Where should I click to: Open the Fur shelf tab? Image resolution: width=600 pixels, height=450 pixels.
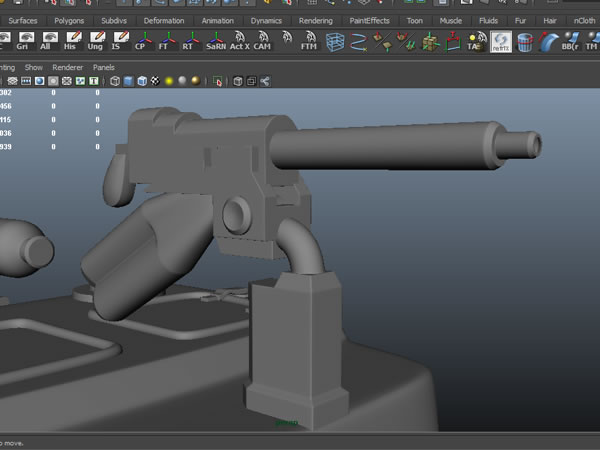[520, 21]
